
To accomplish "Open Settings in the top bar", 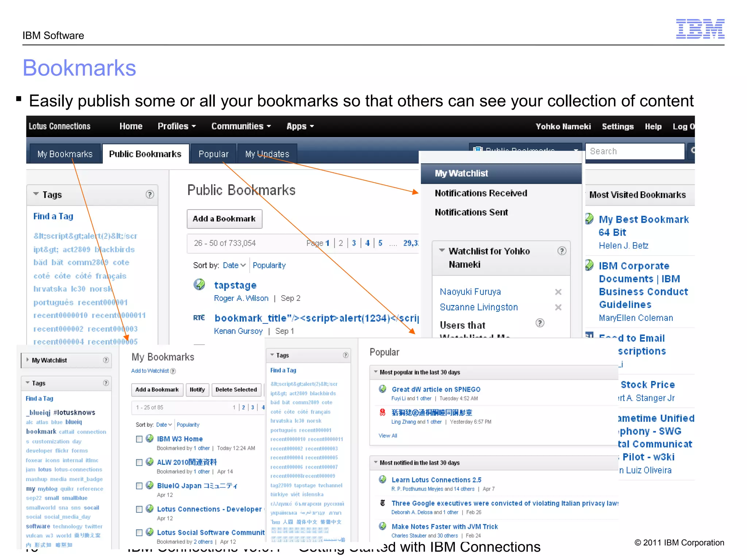I will [618, 127].
